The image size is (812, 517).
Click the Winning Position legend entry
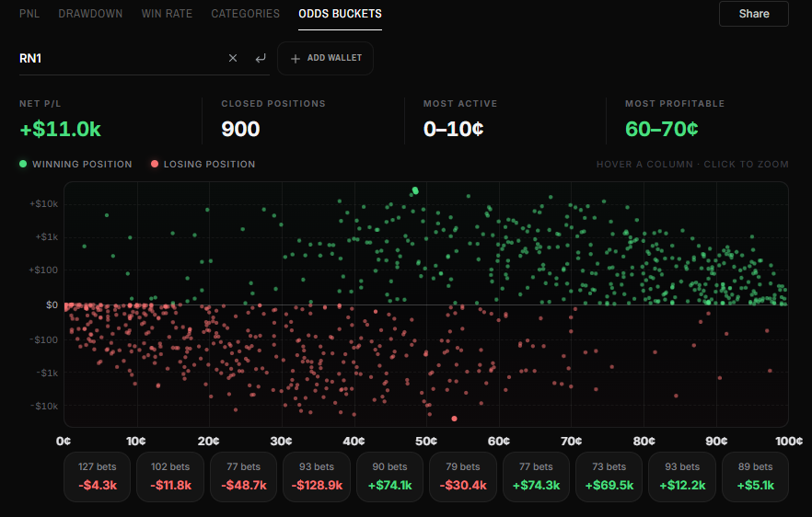coord(75,164)
